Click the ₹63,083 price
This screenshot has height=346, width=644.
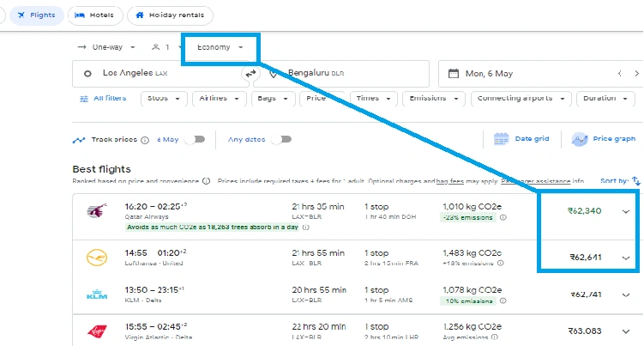(585, 331)
